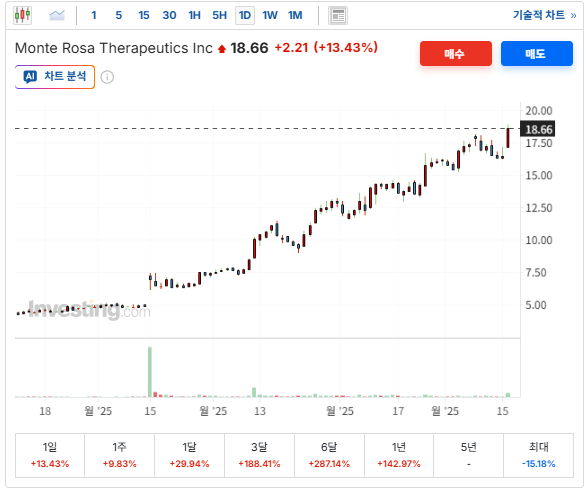Switch to candlestick chart type

point(22,15)
